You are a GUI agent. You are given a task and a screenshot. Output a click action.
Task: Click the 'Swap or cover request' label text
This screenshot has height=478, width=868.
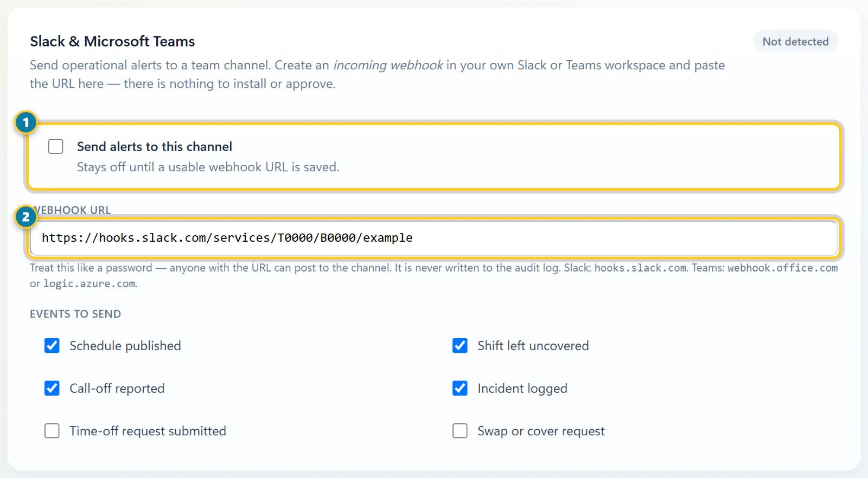point(541,431)
